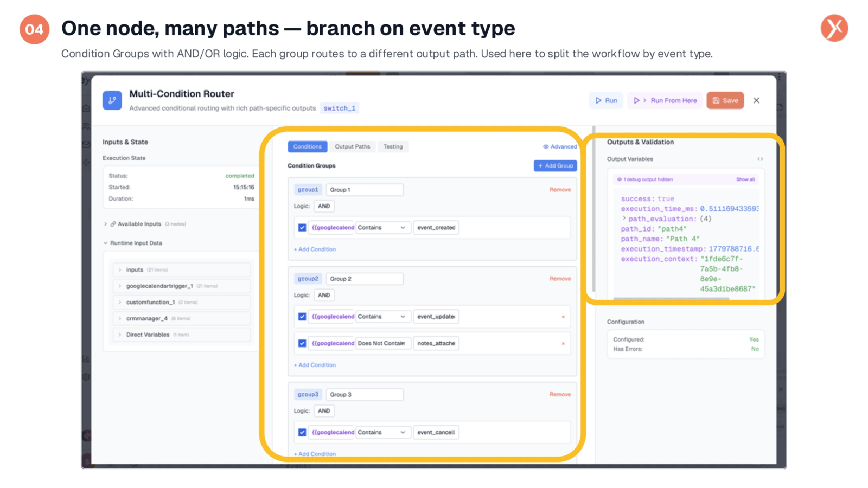Switch to the Output Paths tab
Viewport: 868px width, 488px height.
click(352, 146)
